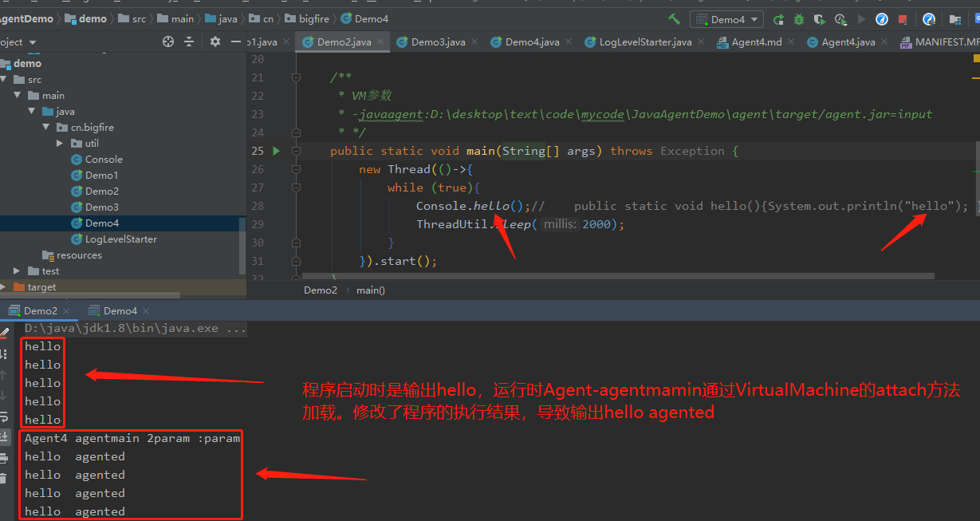This screenshot has height=521, width=980.
Task: Click the red Stop button in toolbar
Action: click(903, 19)
